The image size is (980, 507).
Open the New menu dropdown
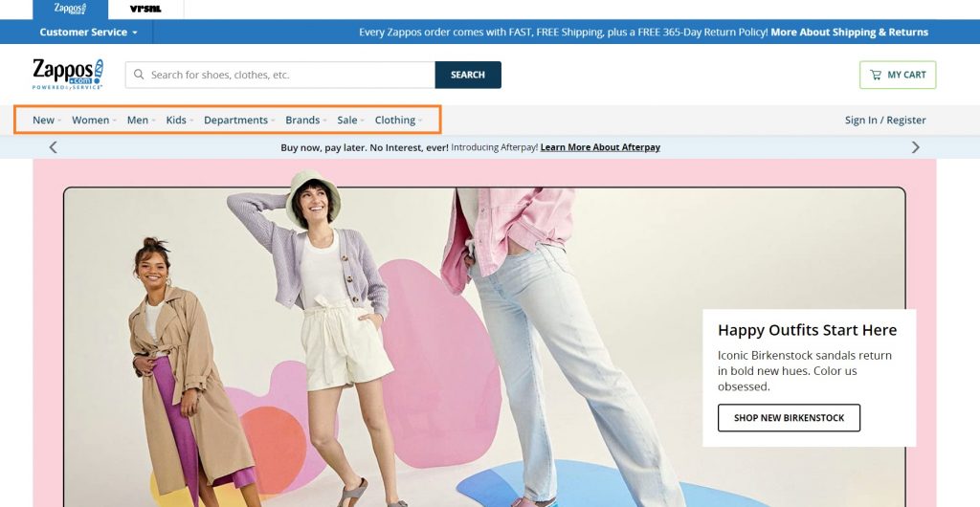[x=46, y=121]
